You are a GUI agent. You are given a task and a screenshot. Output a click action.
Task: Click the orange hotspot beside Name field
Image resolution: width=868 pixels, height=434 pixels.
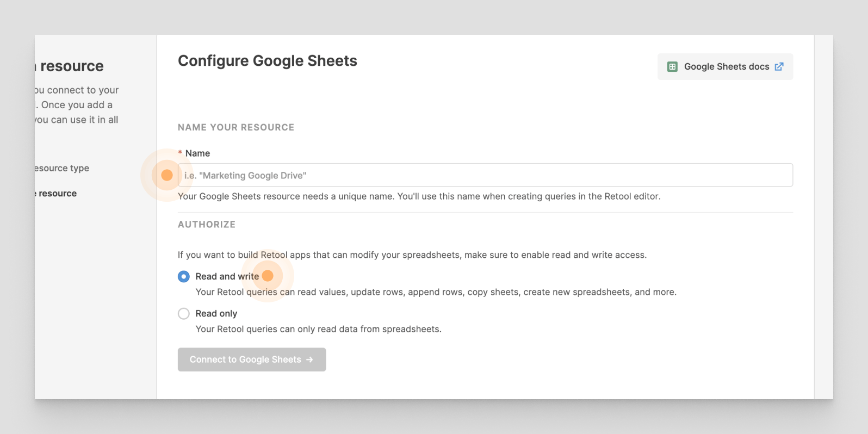click(x=167, y=175)
